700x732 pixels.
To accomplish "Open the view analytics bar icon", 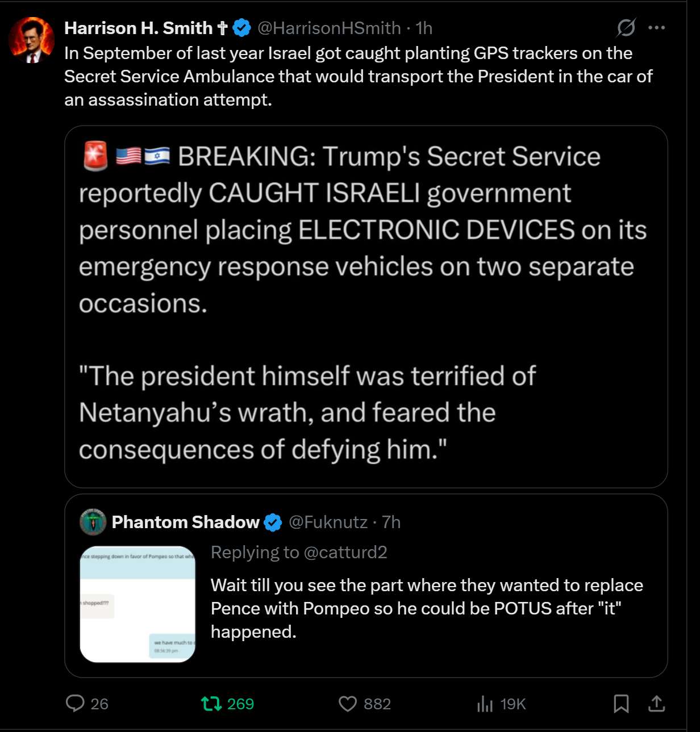I will point(485,704).
